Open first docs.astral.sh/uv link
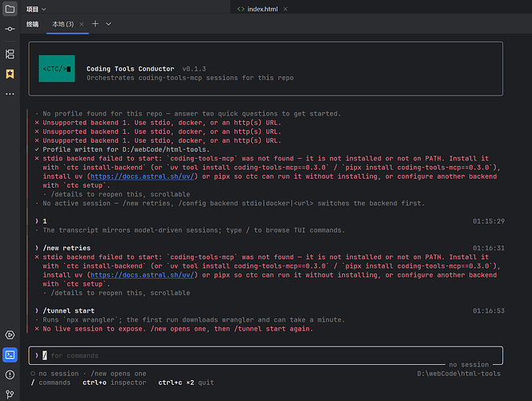This screenshot has width=532, height=401. [x=142, y=176]
